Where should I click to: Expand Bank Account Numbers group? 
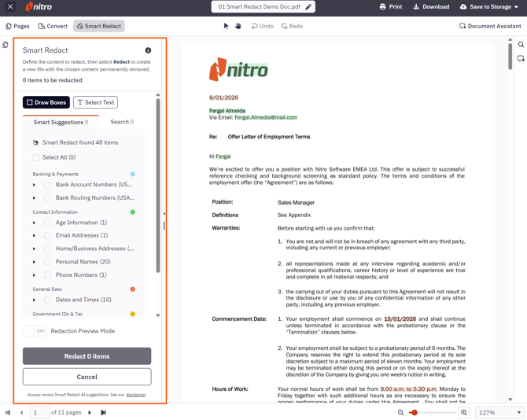click(x=35, y=185)
